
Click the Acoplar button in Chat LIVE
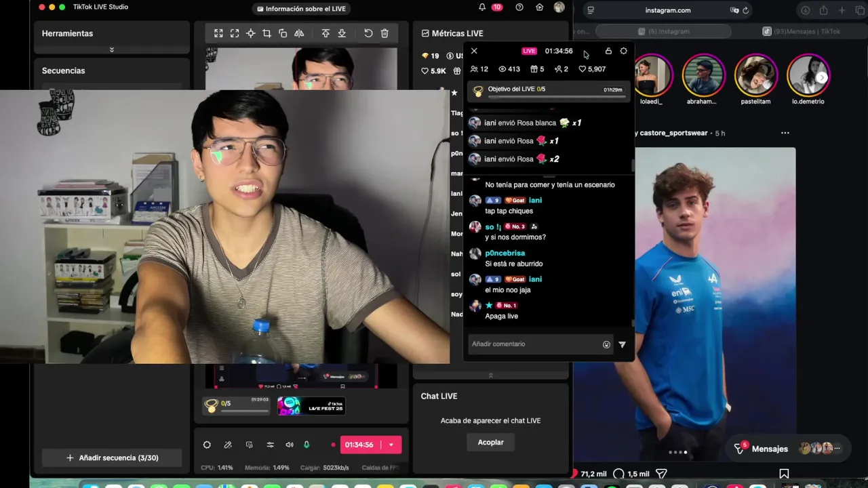pyautogui.click(x=490, y=442)
